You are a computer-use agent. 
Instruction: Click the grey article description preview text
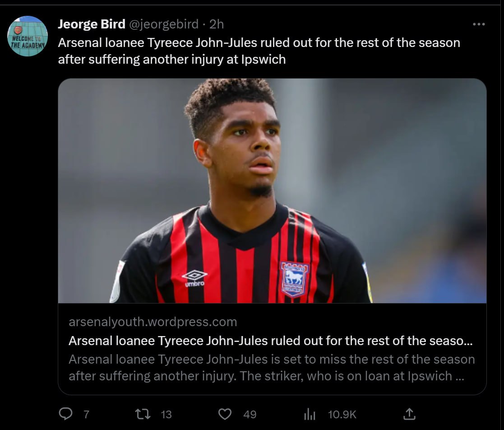click(271, 368)
